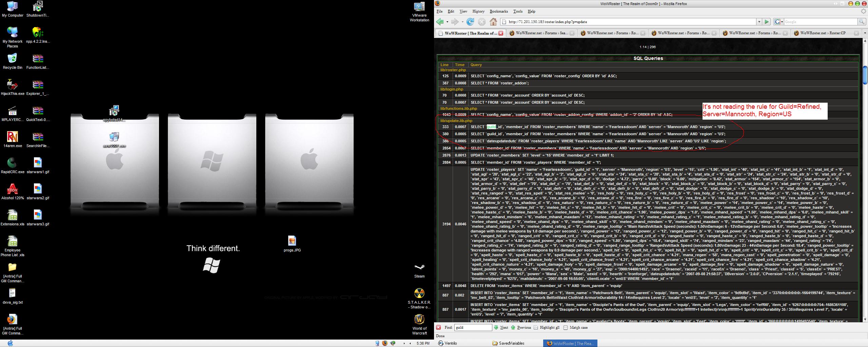The height and width of the screenshot is (347, 868).
Task: Open the Google search engine dropdown
Action: coord(778,22)
